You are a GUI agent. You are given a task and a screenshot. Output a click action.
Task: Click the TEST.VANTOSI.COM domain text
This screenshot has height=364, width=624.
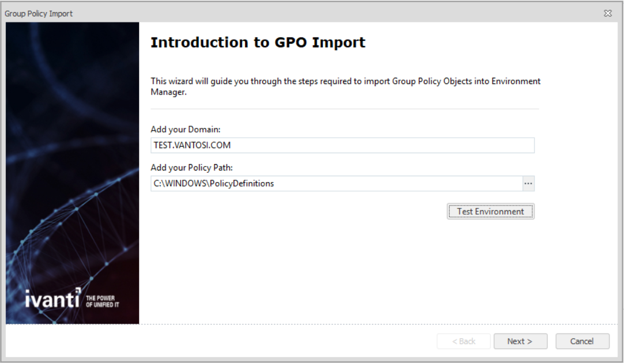[192, 145]
